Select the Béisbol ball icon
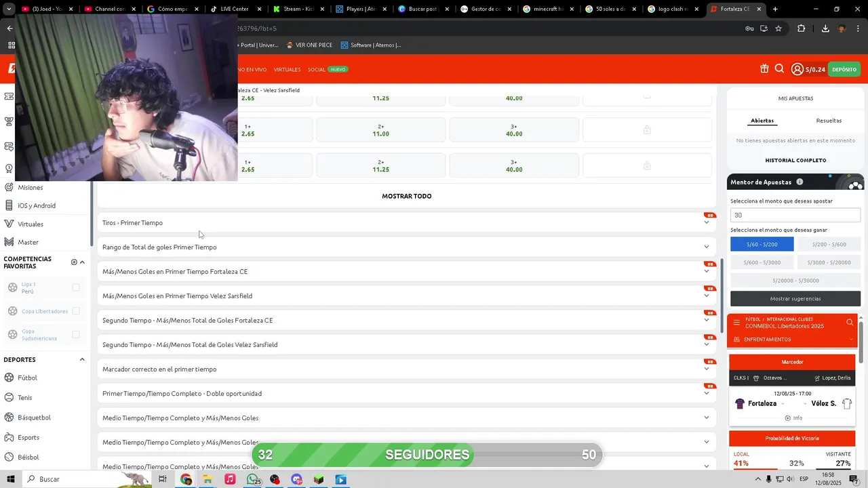The width and height of the screenshot is (868, 488). [x=9, y=457]
